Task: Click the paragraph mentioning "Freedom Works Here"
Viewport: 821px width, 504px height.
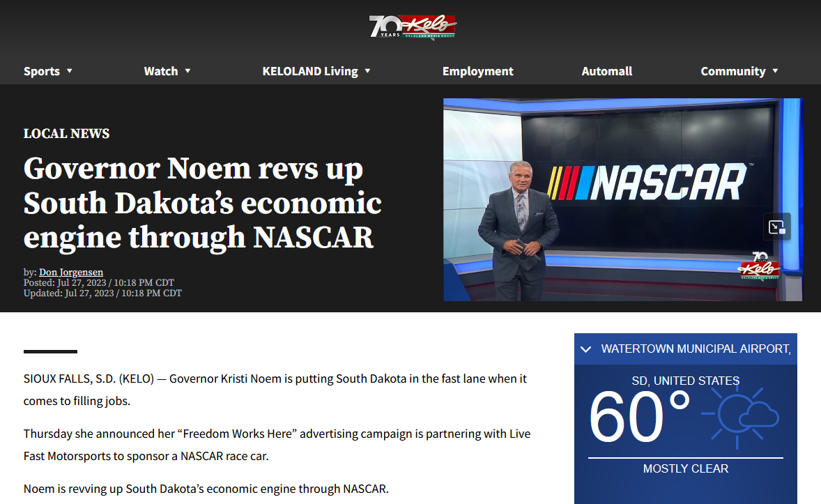Action: [277, 445]
